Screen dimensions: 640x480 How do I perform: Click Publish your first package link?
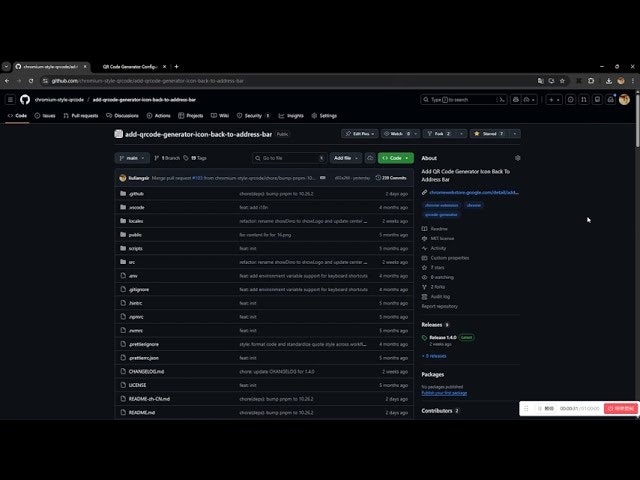tap(444, 393)
